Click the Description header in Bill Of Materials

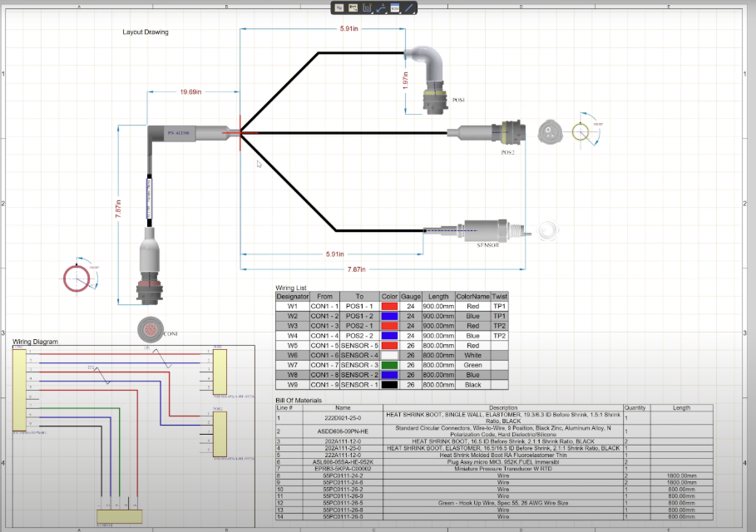503,407
